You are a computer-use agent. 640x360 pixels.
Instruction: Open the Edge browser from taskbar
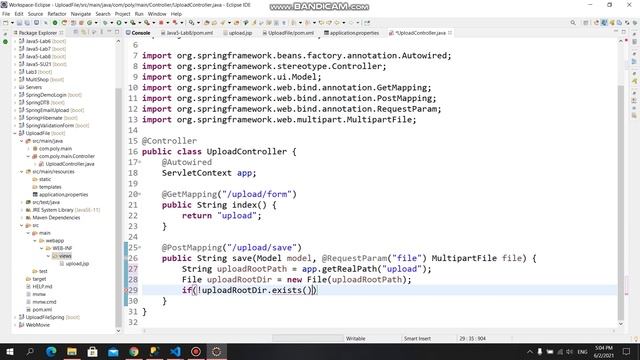pyautogui.click(x=51, y=351)
